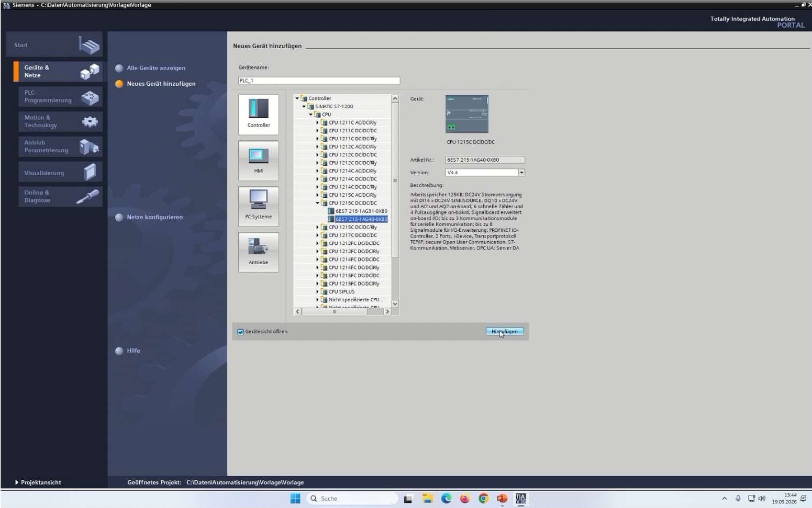Screen dimensions: 812x508
Task: Click the Hinzufügen button
Action: coord(505,332)
